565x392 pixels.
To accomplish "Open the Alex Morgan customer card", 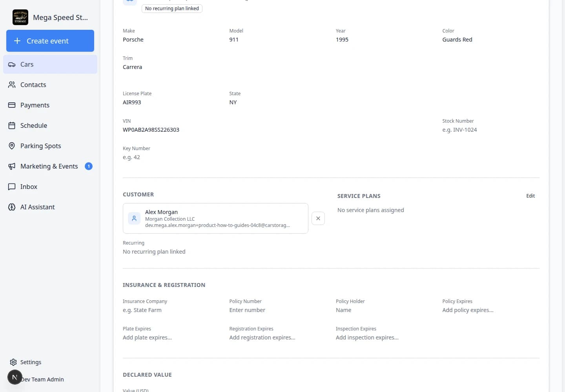I will (215, 218).
